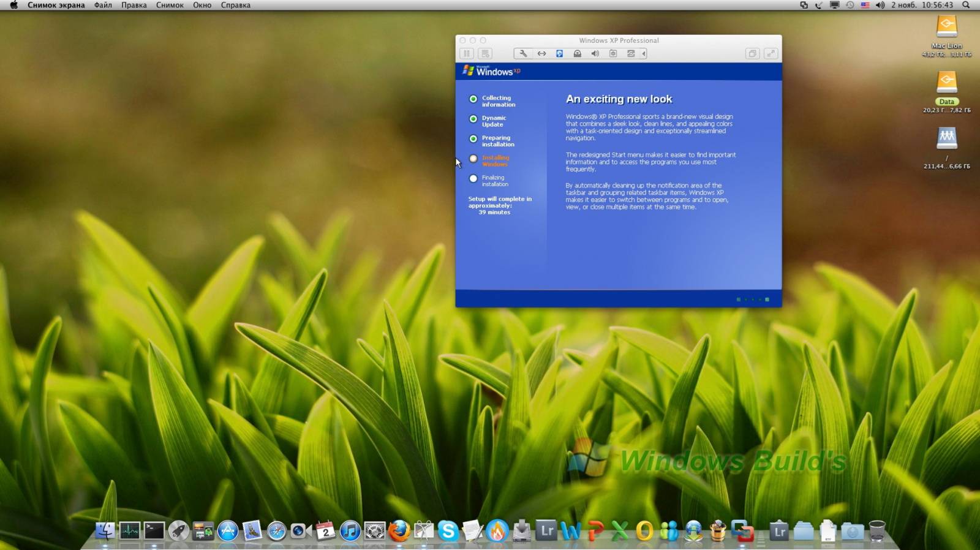Click the setup progress dots indicator

(x=753, y=299)
